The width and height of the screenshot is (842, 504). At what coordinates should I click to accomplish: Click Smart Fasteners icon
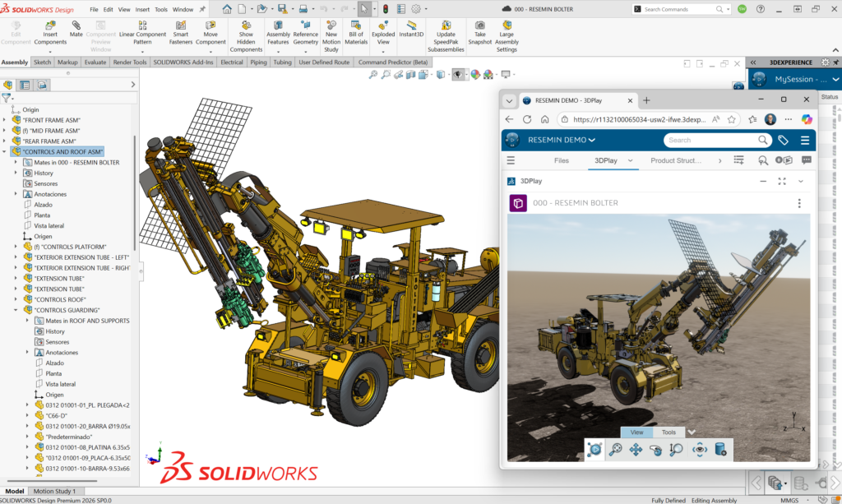[181, 33]
